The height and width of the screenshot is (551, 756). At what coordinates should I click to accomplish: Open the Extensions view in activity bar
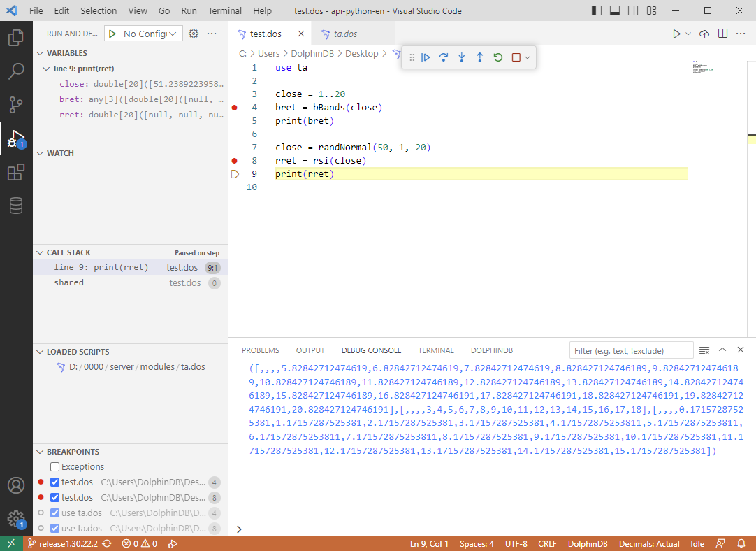pyautogui.click(x=16, y=172)
